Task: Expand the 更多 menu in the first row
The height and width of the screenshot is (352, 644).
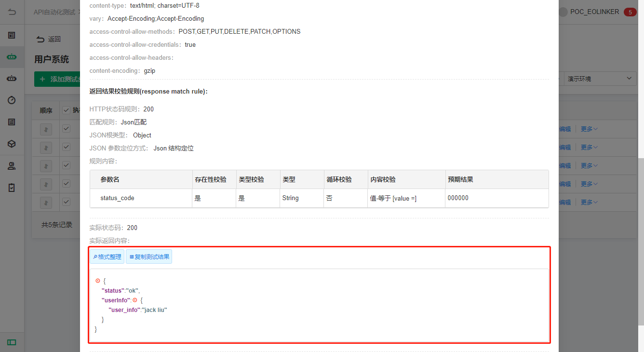Action: coord(589,129)
